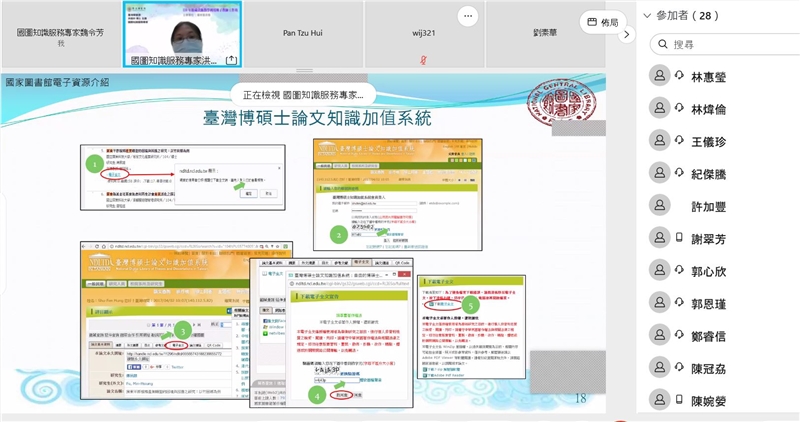The width and height of the screenshot is (800, 422).
Task: Click 許加豐's avatar icon
Action: pyautogui.click(x=660, y=205)
